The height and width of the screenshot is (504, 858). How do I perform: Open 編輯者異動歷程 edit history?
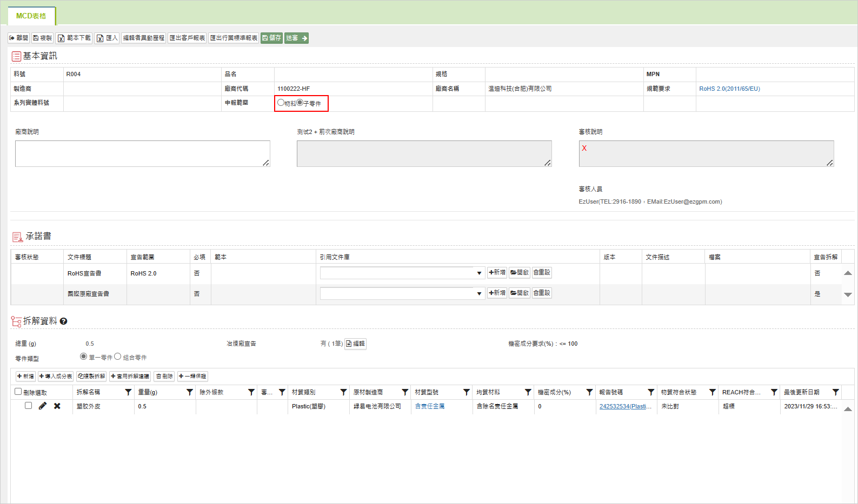point(143,38)
